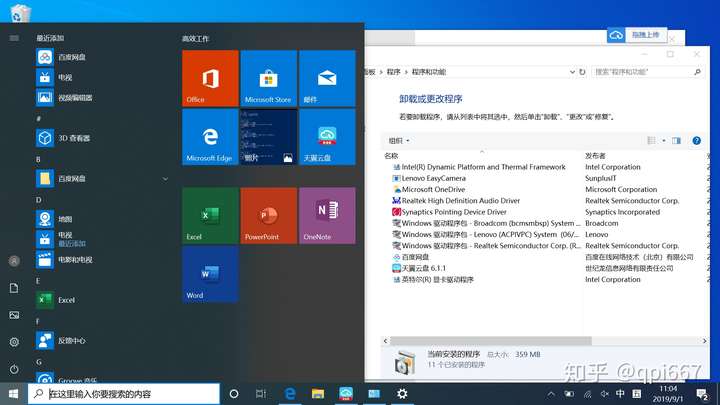This screenshot has height=405, width=720.
Task: Open Documents from Start sidebar
Action: 14,288
